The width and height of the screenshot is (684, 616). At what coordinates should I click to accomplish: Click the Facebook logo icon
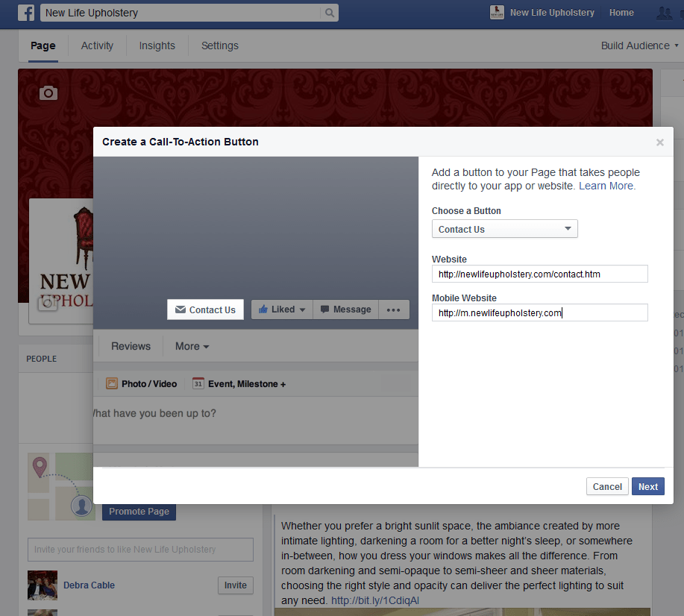pyautogui.click(x=26, y=13)
